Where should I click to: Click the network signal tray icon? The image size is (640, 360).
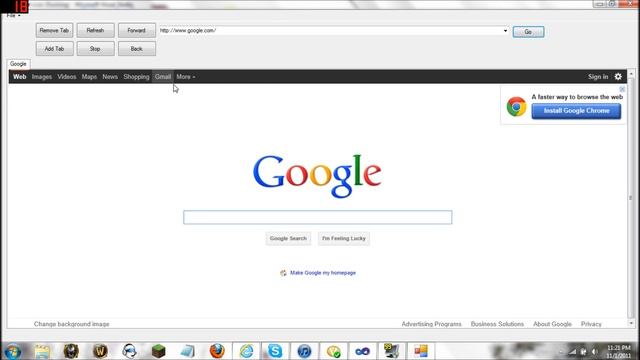[x=572, y=351]
